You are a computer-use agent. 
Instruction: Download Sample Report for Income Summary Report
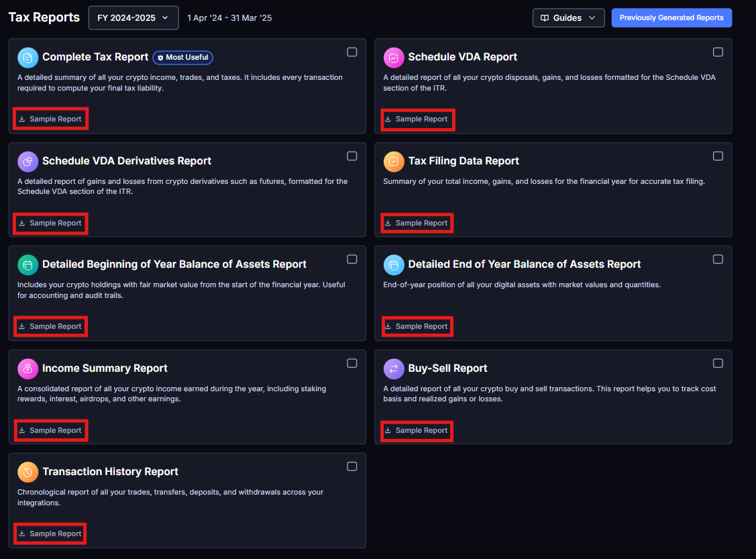[x=50, y=430]
